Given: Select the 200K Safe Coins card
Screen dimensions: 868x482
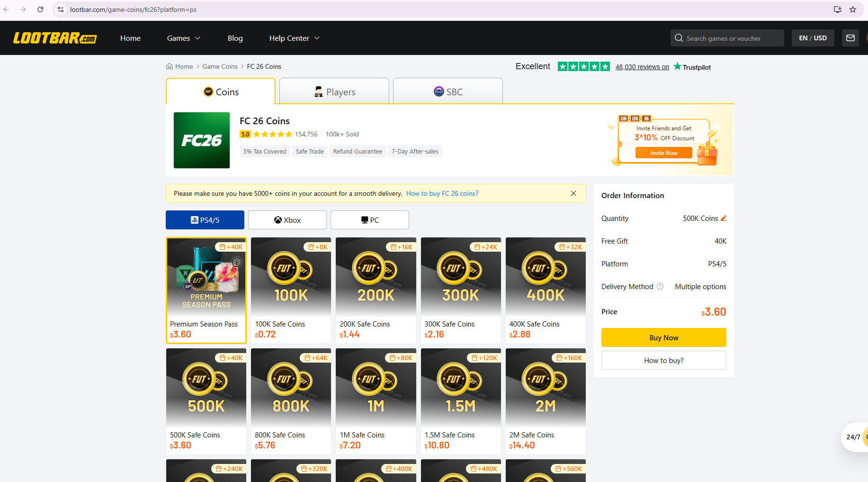Looking at the screenshot, I should (376, 291).
